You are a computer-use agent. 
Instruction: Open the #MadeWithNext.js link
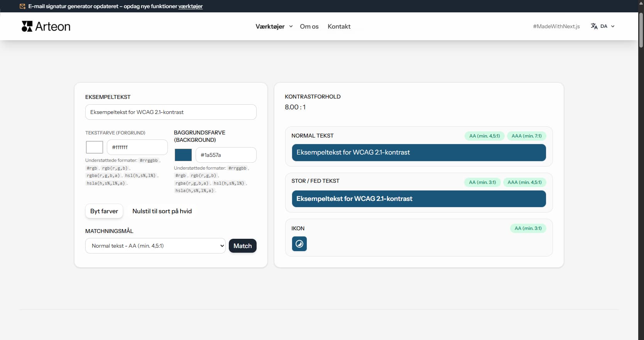pos(556,26)
